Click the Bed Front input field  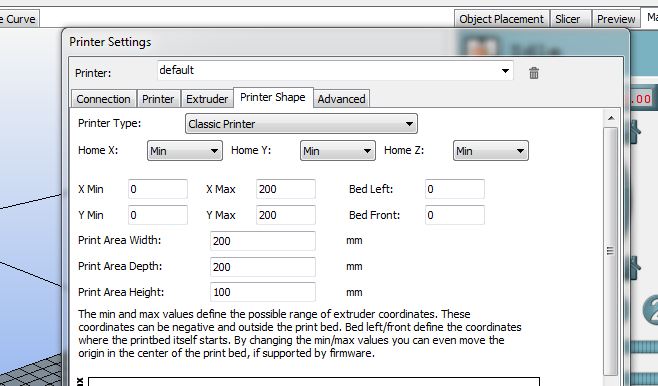[455, 215]
